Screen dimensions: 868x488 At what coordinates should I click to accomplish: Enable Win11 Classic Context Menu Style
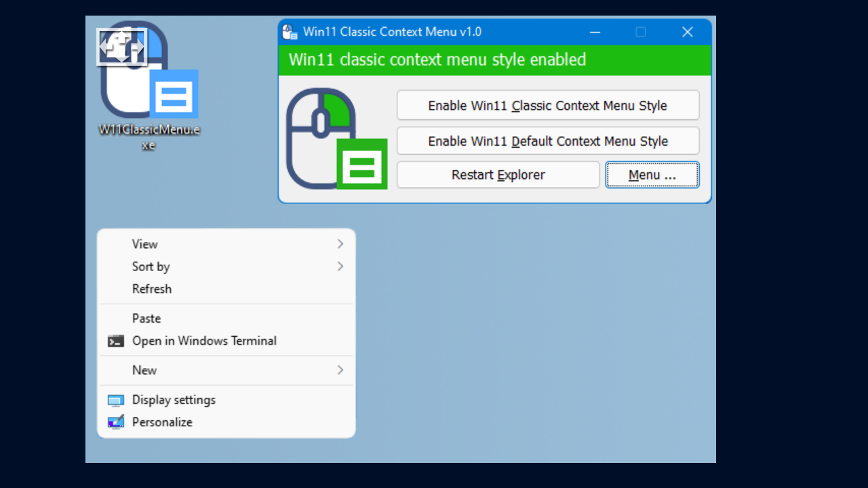(547, 105)
